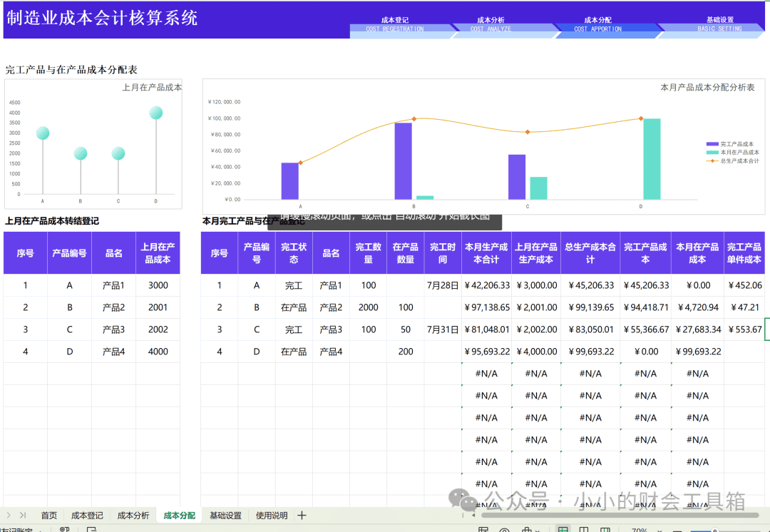Select the 总生产成本合计 line legend entry

click(x=733, y=160)
